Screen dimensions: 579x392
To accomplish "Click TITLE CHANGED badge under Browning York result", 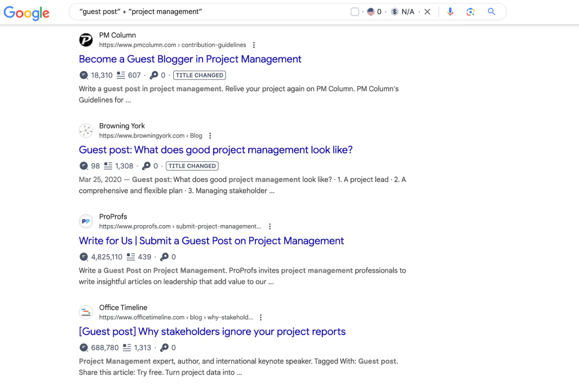I will 192,166.
